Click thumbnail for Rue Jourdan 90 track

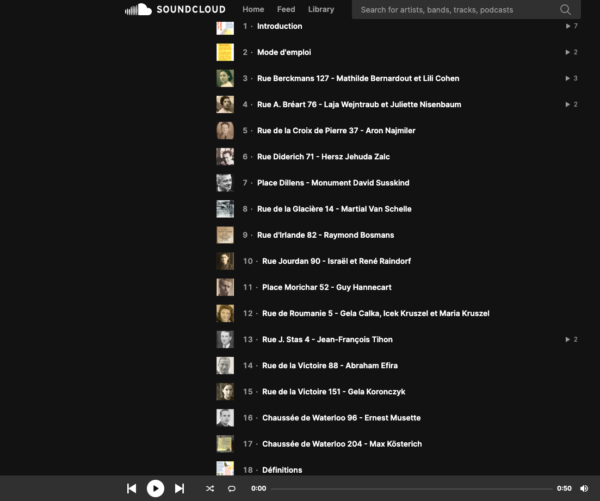225,261
